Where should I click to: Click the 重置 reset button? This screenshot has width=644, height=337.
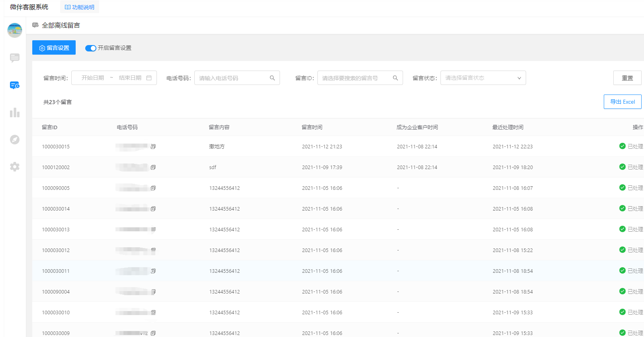click(x=627, y=78)
